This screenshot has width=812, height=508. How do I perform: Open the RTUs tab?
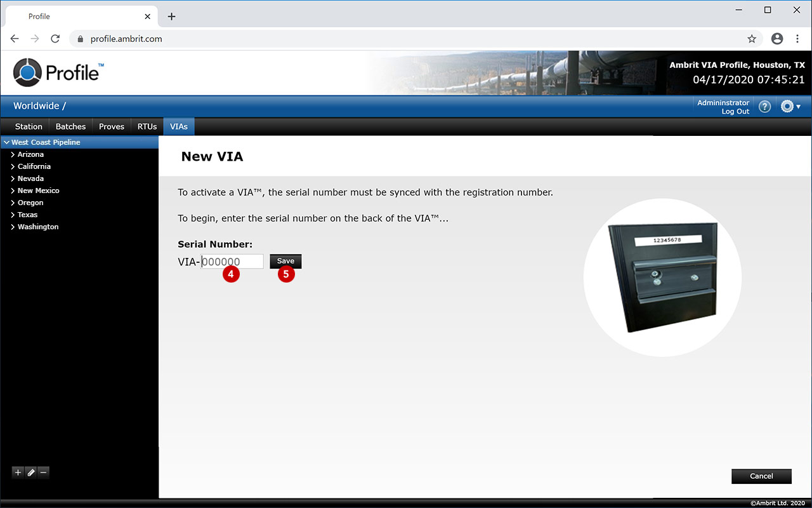tap(147, 126)
